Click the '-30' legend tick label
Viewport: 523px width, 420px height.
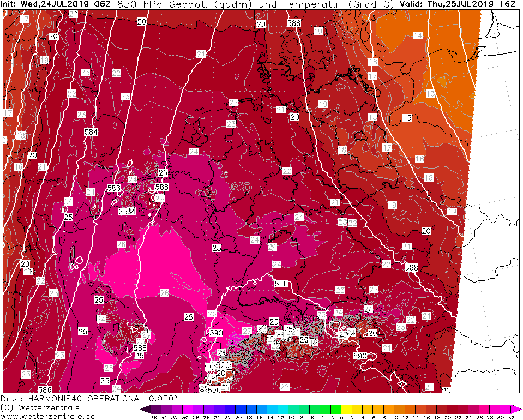pos(182,417)
